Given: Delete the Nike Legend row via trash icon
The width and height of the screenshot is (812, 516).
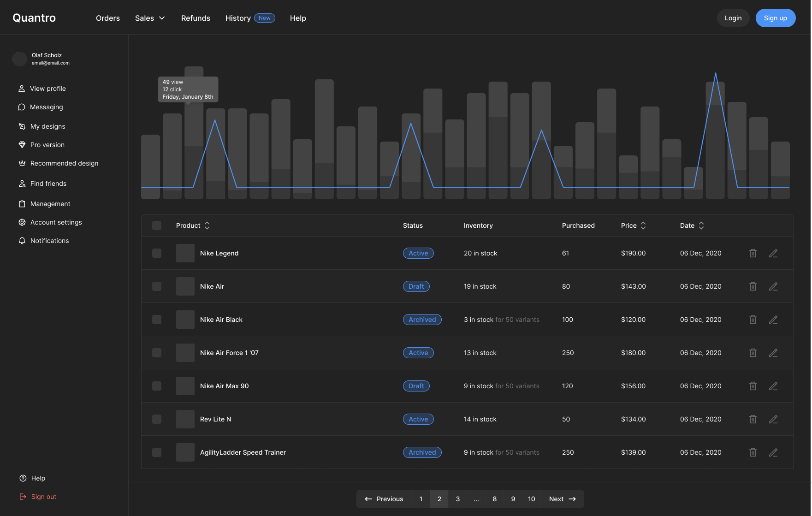Looking at the screenshot, I should click(753, 253).
